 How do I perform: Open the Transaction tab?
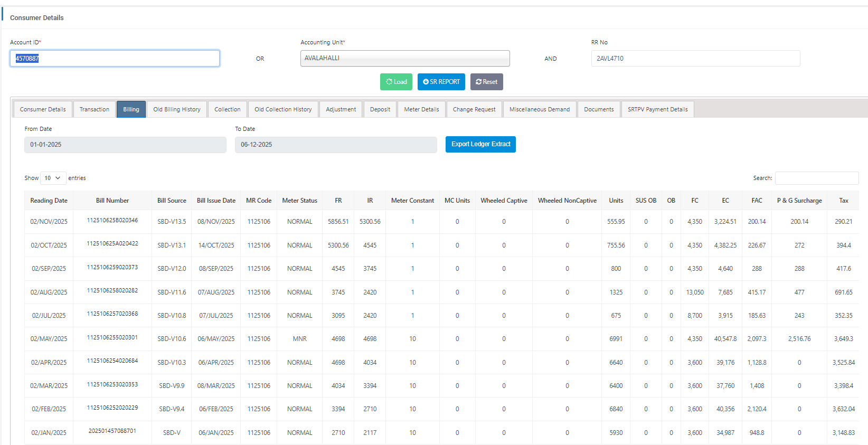click(95, 109)
